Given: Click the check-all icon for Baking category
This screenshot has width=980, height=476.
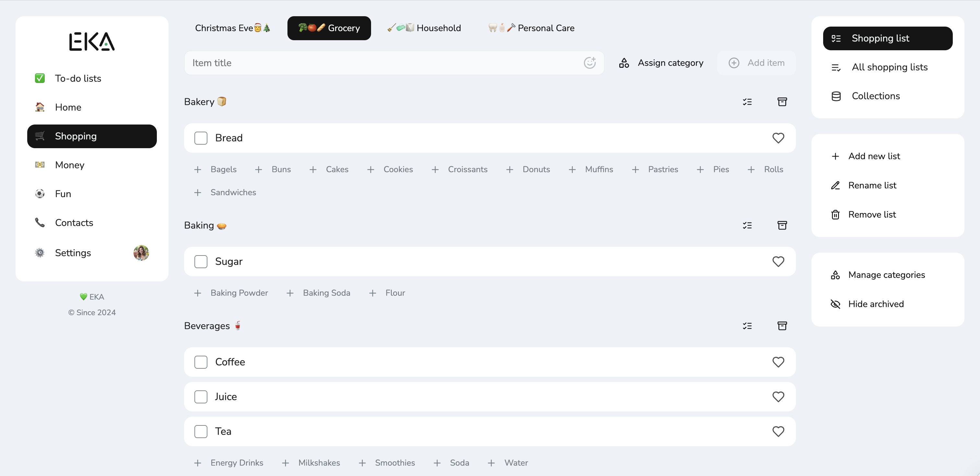Looking at the screenshot, I should [747, 225].
